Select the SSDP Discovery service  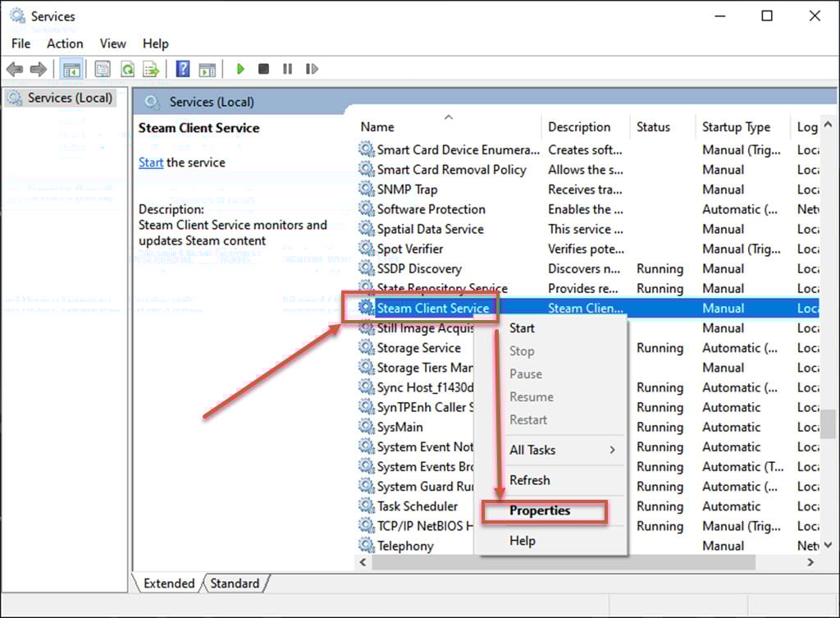[x=587, y=268]
